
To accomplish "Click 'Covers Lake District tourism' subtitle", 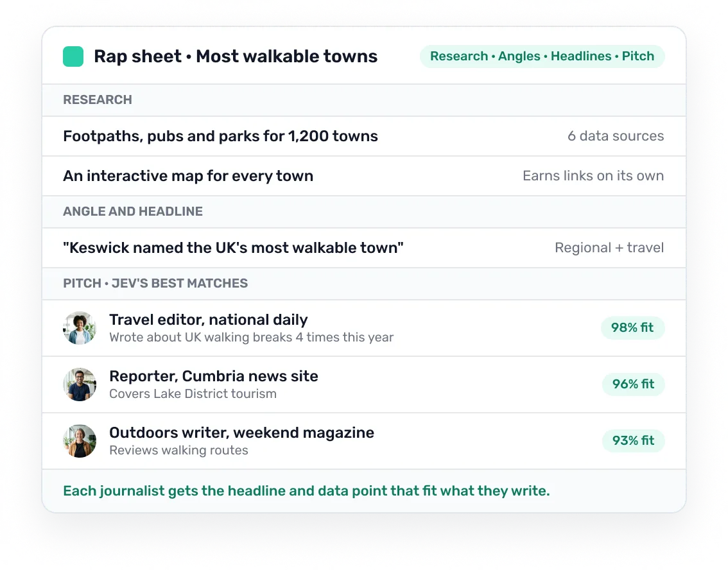I will 193,394.
